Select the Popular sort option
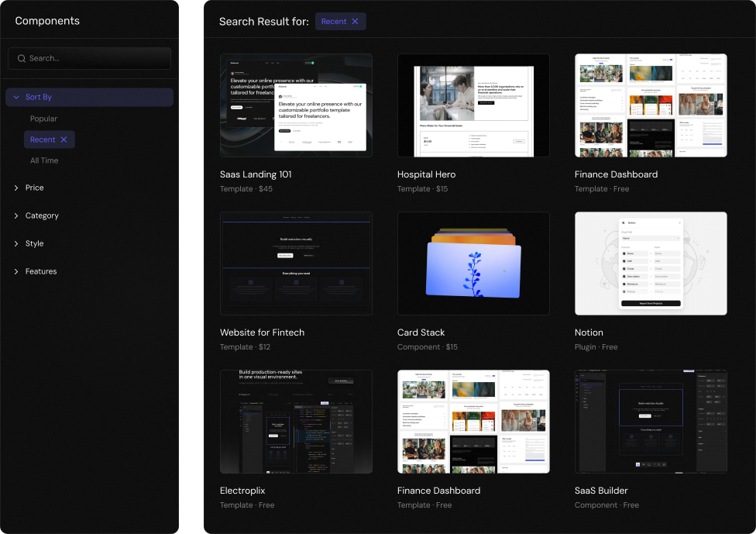The image size is (756, 534). [43, 119]
